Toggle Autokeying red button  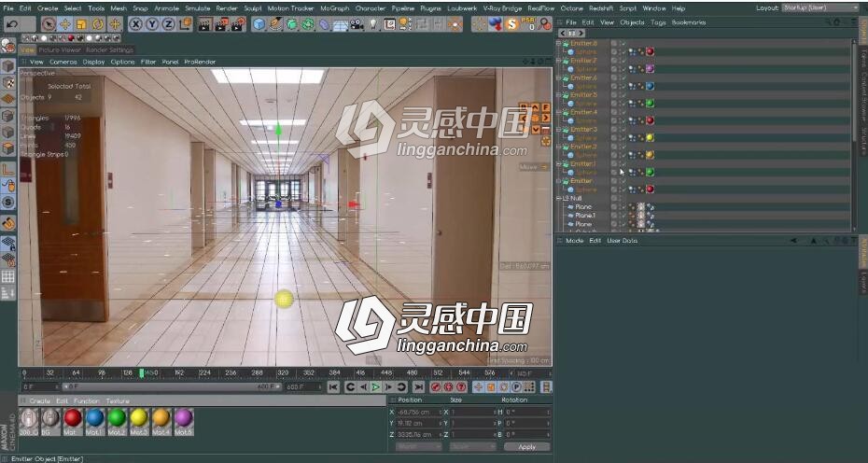click(x=448, y=387)
